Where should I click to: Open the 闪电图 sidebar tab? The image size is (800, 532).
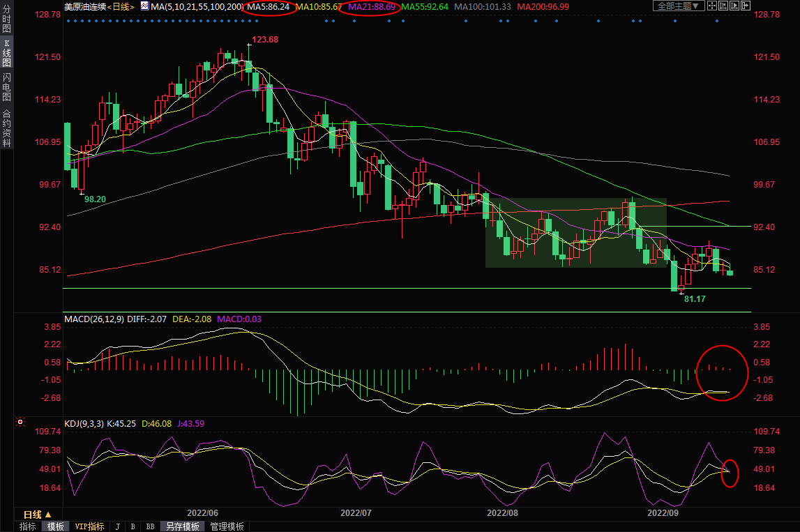(x=6, y=87)
